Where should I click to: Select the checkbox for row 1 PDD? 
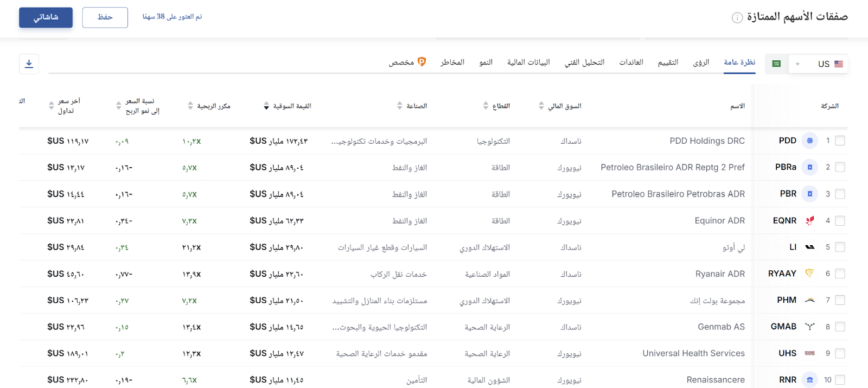[840, 141]
